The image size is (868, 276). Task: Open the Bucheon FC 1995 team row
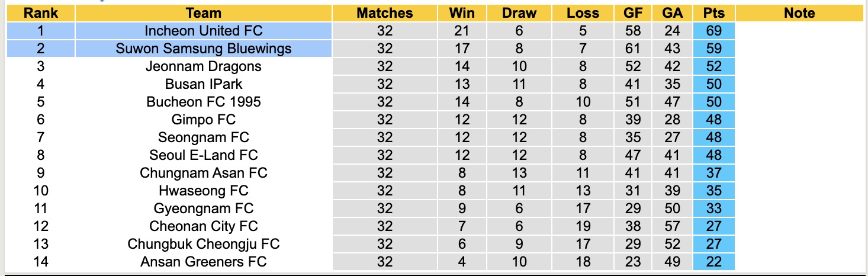pos(203,102)
